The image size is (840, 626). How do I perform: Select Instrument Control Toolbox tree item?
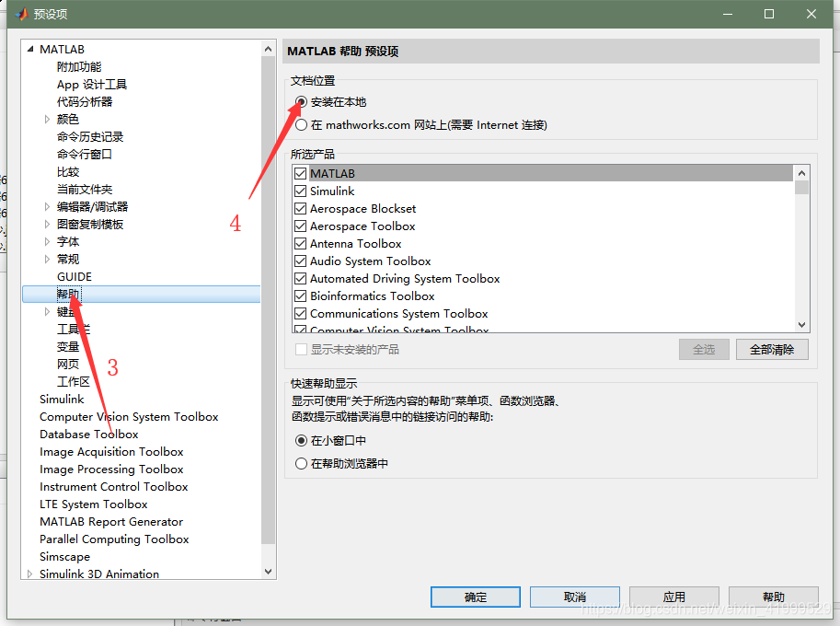tap(113, 487)
